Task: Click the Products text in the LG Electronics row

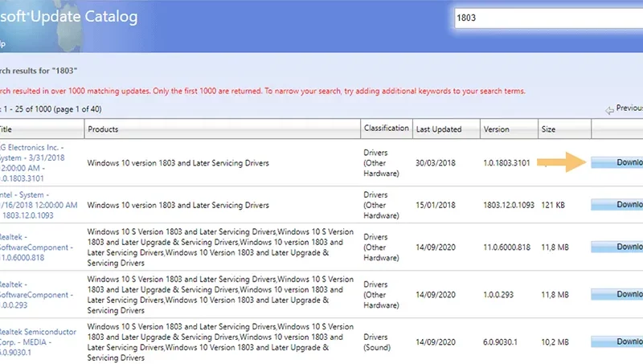Action: click(x=178, y=163)
